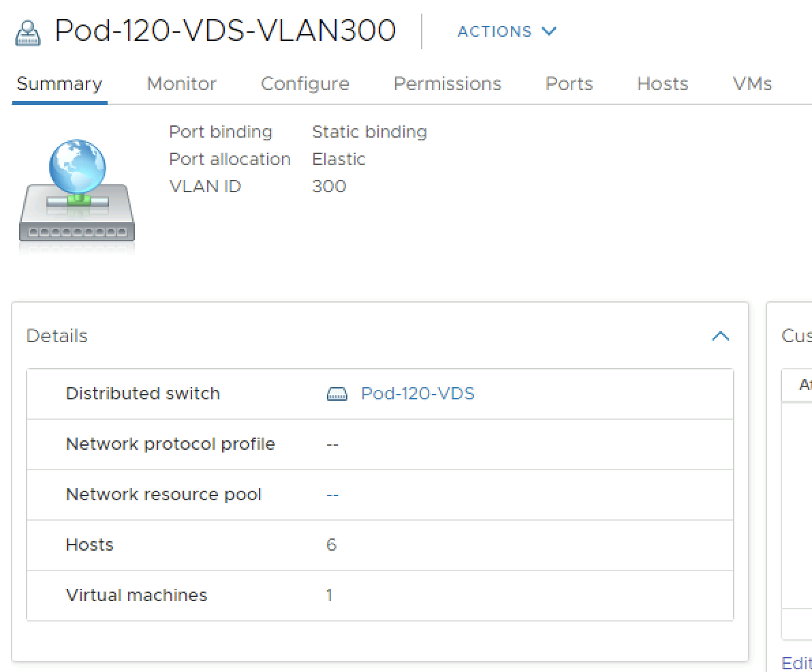
Task: Click the large globe switch image
Action: (77, 192)
